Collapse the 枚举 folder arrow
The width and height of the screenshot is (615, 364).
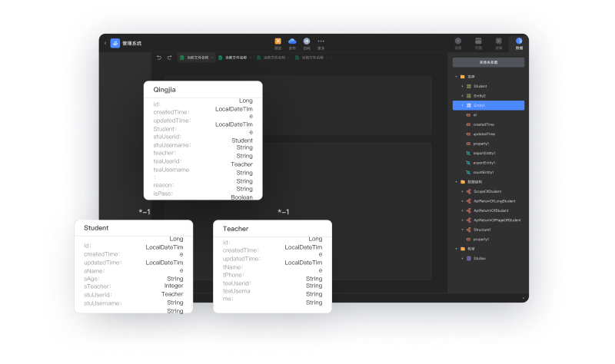pos(456,249)
